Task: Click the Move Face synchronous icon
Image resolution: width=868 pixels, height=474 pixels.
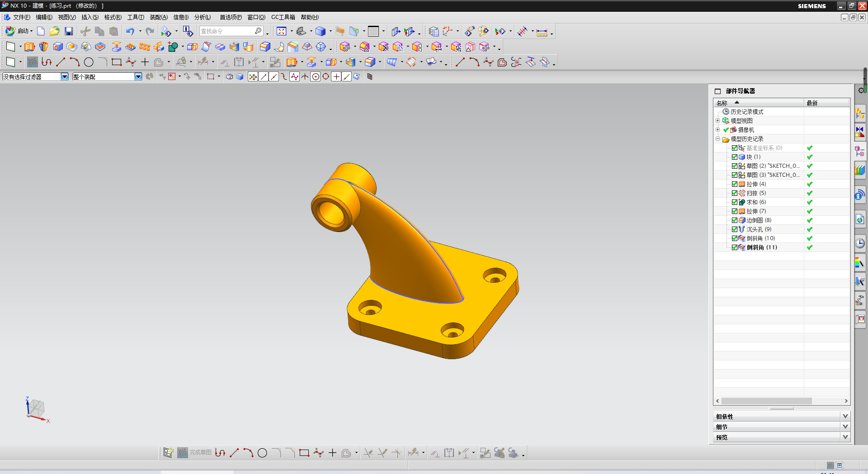Action: click(345, 47)
